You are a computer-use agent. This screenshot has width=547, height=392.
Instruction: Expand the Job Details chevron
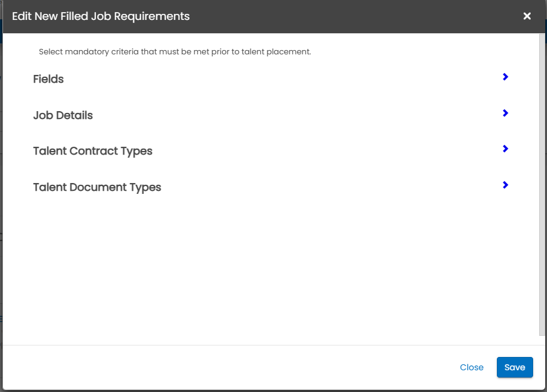(505, 113)
